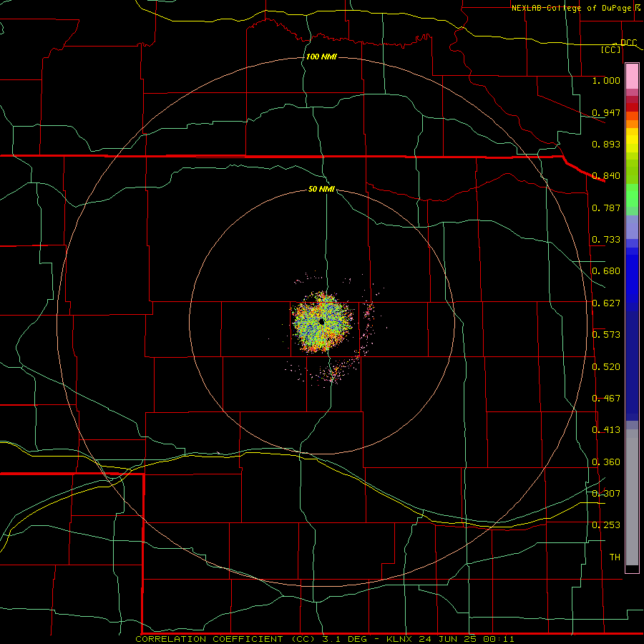The image size is (644, 644).
Task: Click the 0.253 scale value
Action: coord(606,525)
